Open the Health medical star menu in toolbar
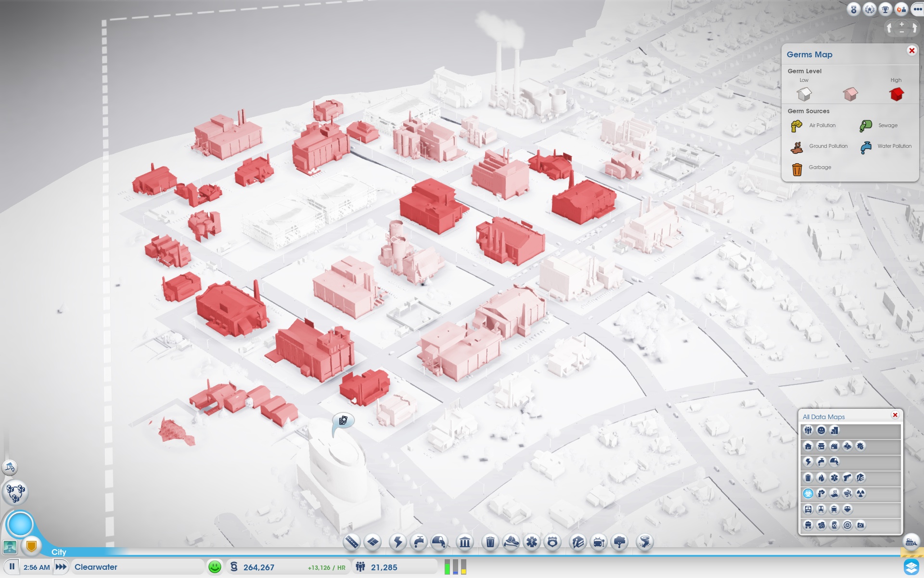The height and width of the screenshot is (578, 924). click(532, 542)
